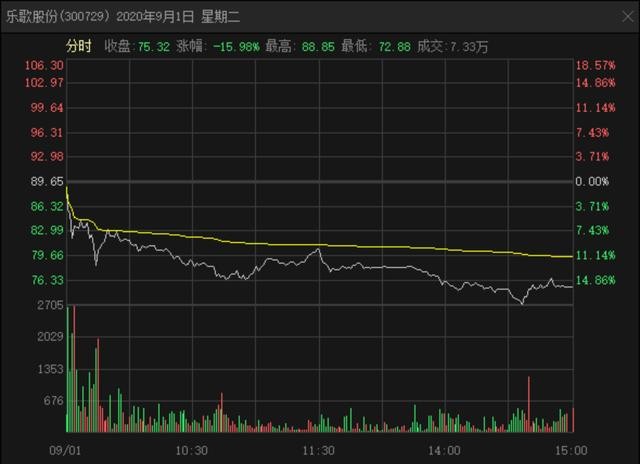Click the 10:30 time axis marker
The image size is (640, 464).
[x=191, y=451]
